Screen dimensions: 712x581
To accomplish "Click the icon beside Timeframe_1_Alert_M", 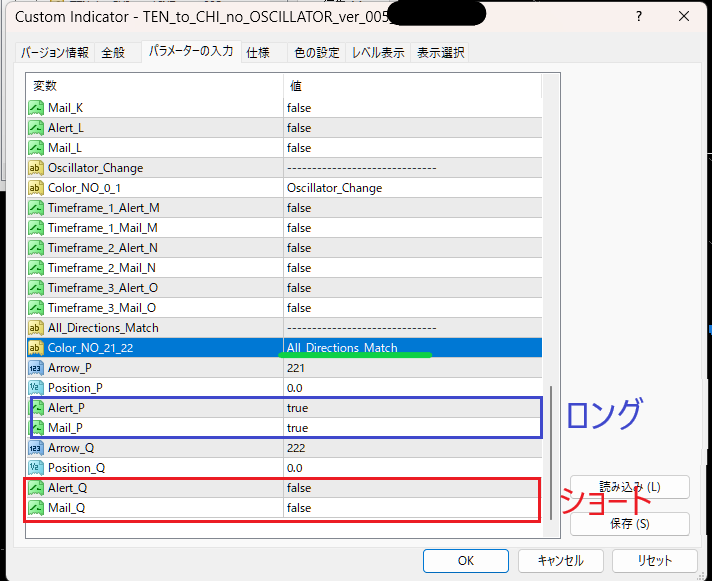I will pos(36,208).
